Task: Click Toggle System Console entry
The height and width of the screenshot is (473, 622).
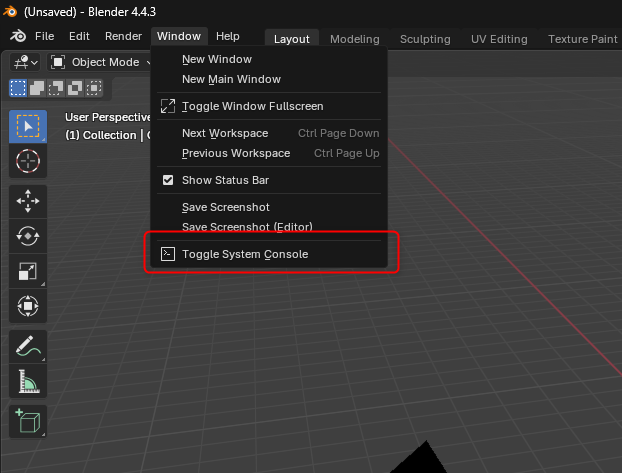Action: click(x=245, y=254)
